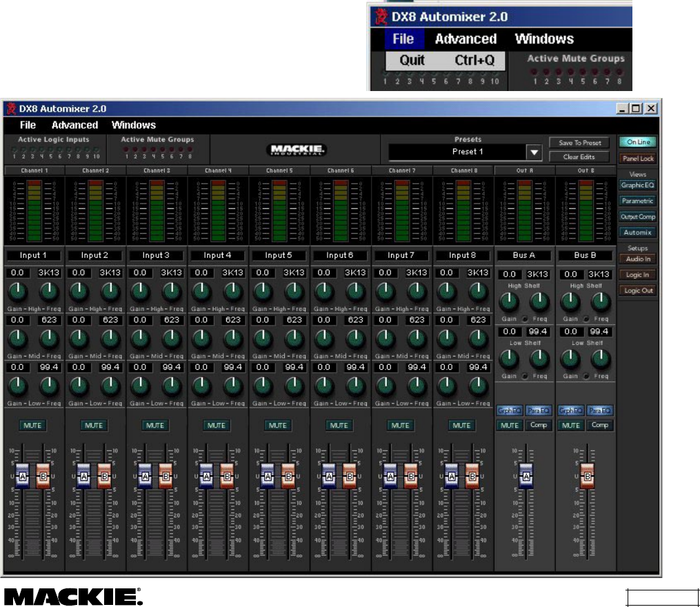Choose Quit from the File dropdown
This screenshot has height=607, width=700.
[446, 60]
